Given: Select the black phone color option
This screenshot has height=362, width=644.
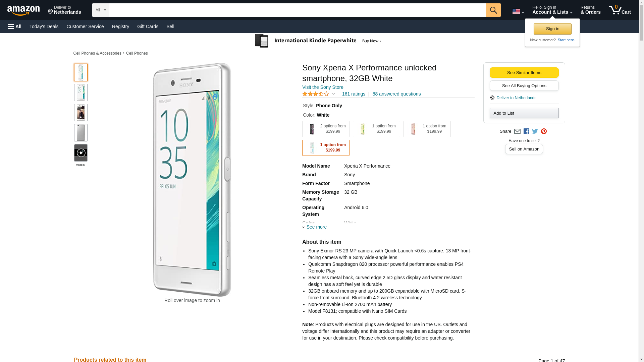Looking at the screenshot, I should point(325,129).
